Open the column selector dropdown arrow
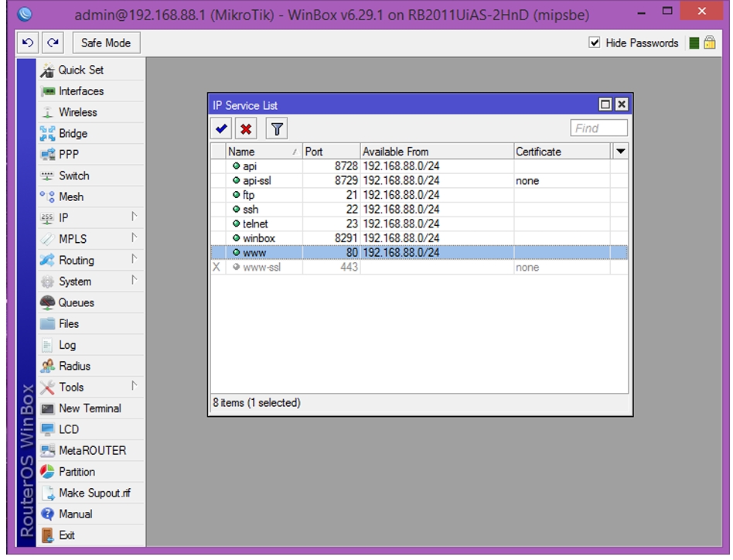The height and width of the screenshot is (560, 733). pos(620,152)
